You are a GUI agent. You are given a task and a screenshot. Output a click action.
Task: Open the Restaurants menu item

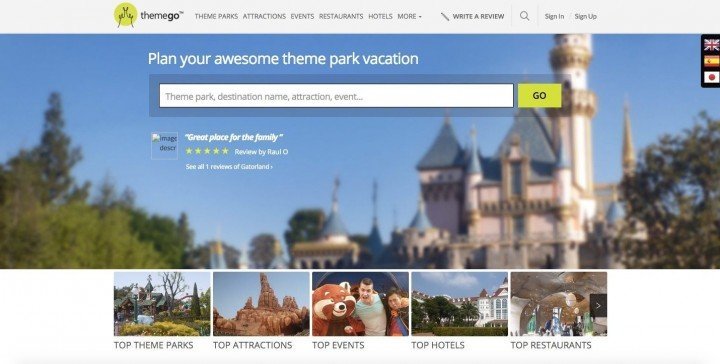tap(341, 17)
